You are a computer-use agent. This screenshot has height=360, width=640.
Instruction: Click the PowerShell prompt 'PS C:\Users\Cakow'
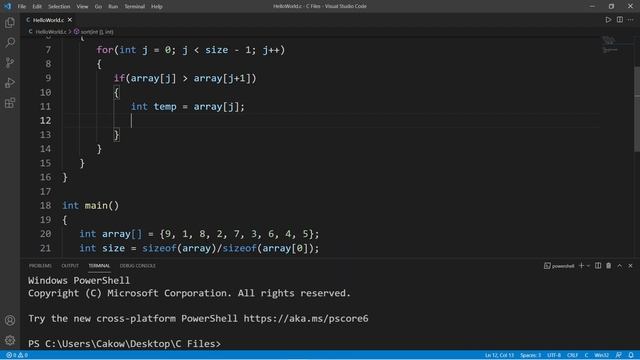(x=76, y=344)
